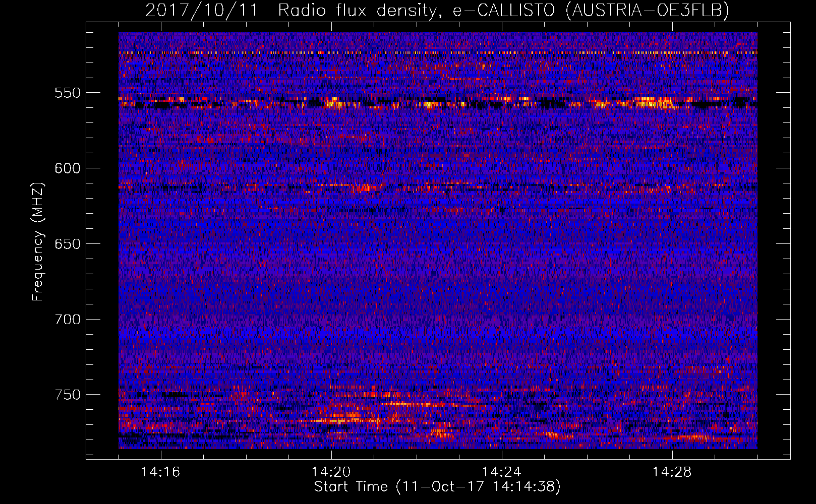The width and height of the screenshot is (816, 504).
Task: Click the Frequency (MHZ) axis label
Action: pyautogui.click(x=38, y=241)
